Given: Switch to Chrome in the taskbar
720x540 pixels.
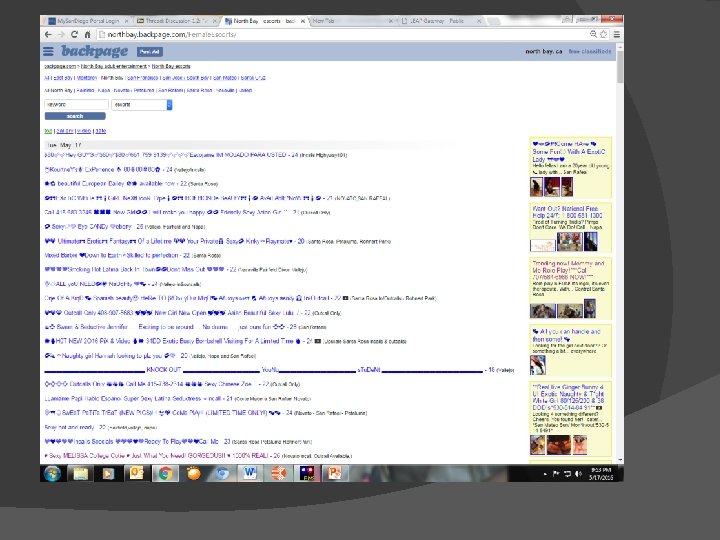Looking at the screenshot, I should point(165,473).
